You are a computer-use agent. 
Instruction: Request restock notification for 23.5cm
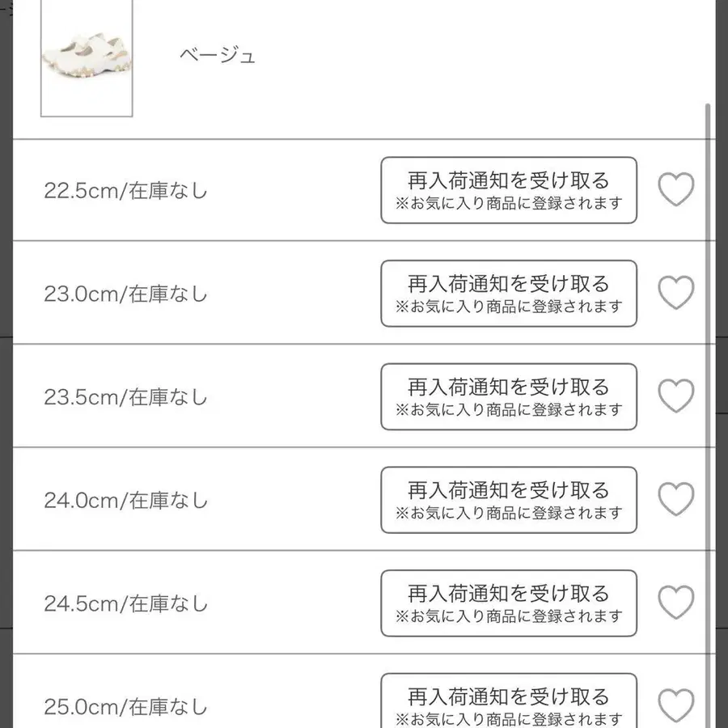click(509, 397)
